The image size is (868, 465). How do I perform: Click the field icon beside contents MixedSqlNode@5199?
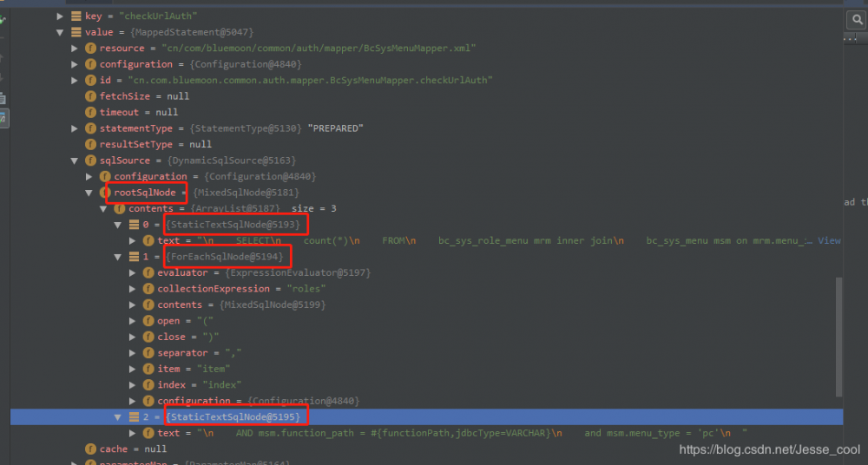pyautogui.click(x=148, y=305)
